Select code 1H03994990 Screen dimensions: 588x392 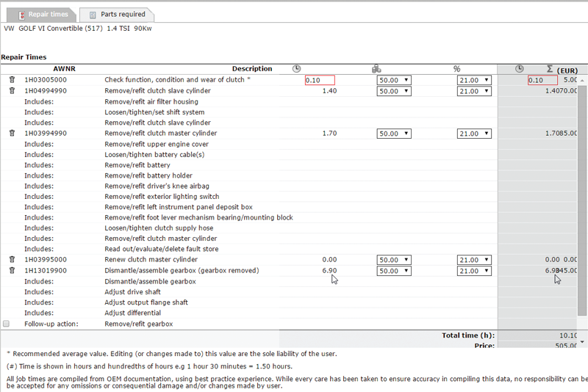[x=46, y=133]
